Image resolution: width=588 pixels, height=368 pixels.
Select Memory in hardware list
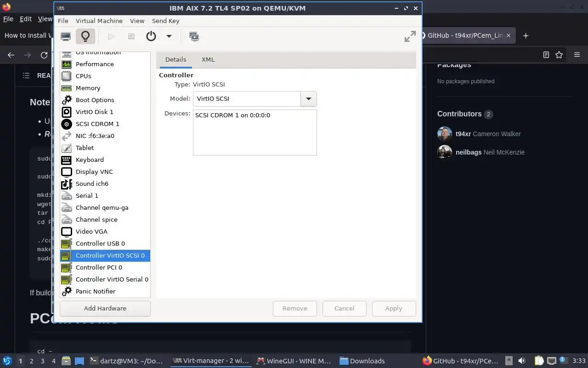105,88
